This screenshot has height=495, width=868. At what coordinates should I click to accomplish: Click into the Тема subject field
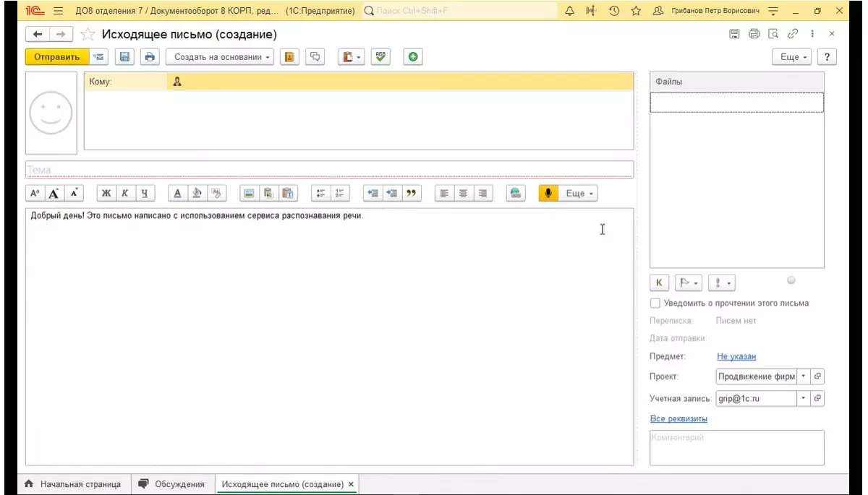(329, 170)
